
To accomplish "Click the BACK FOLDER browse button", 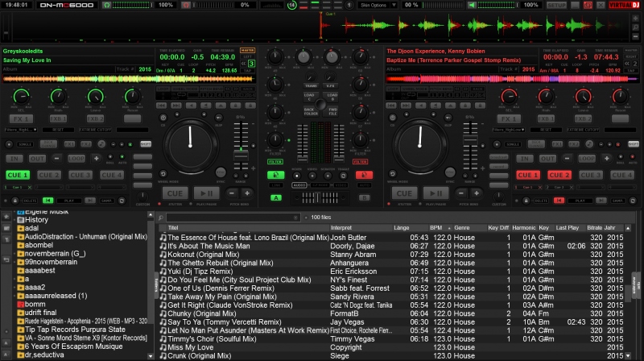I will coord(309,111).
